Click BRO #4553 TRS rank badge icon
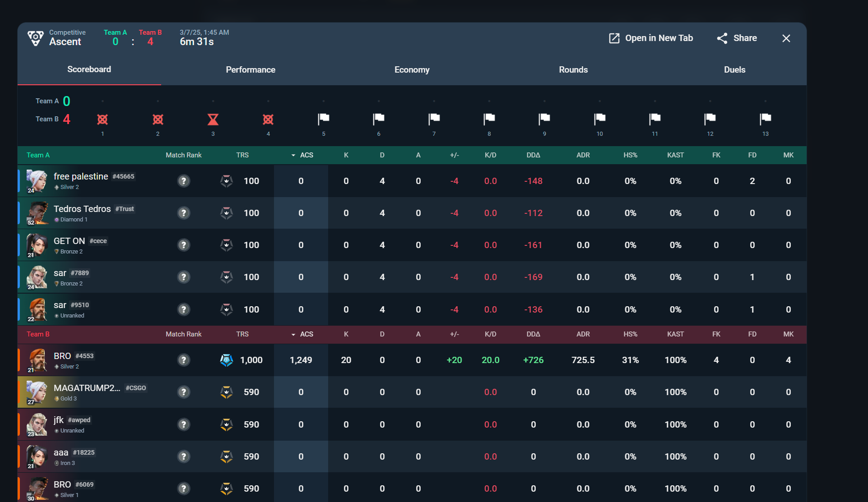The image size is (868, 502). [x=226, y=360]
